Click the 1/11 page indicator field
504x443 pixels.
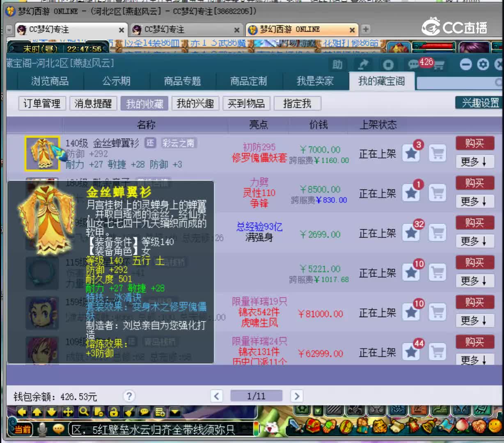tap(256, 396)
